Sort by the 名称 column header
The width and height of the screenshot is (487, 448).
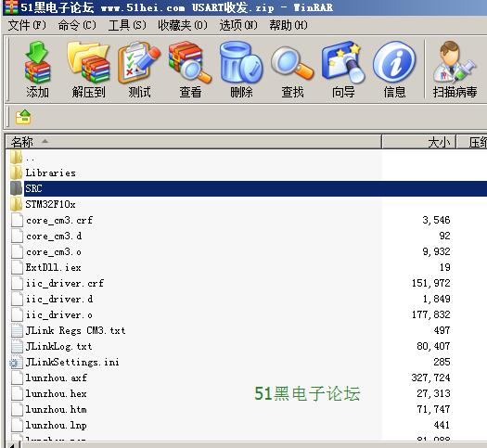click(194, 142)
